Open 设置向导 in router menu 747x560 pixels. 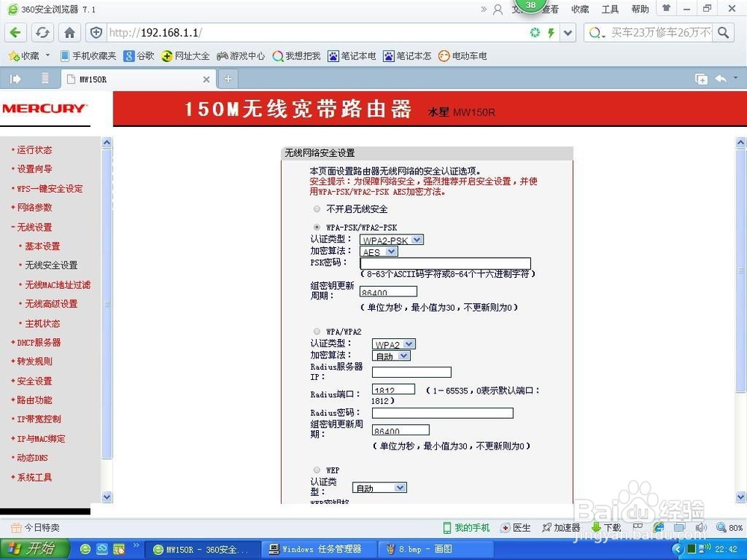click(34, 169)
